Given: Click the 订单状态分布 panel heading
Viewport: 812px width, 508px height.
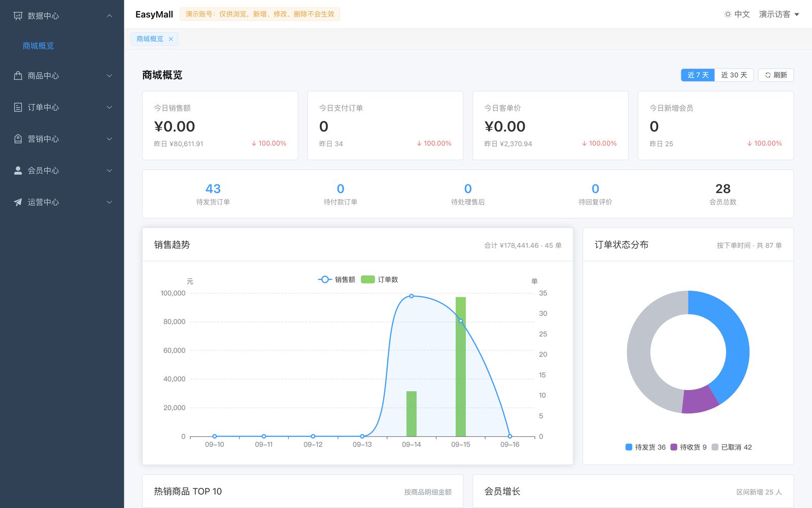Looking at the screenshot, I should click(621, 245).
